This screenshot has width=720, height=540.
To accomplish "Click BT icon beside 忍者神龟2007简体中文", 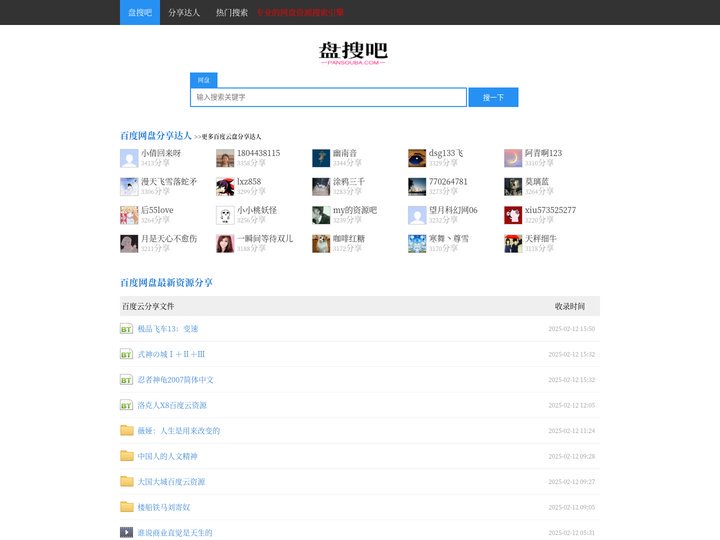I will [126, 380].
